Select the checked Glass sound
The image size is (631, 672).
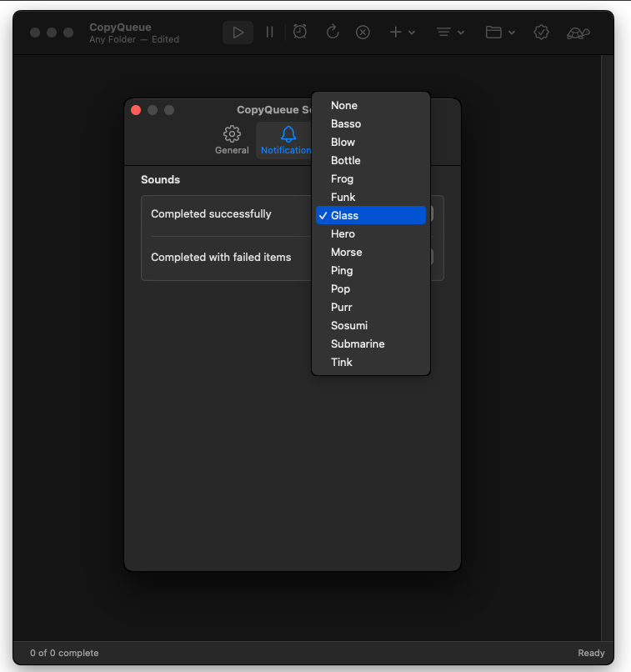[x=345, y=216]
